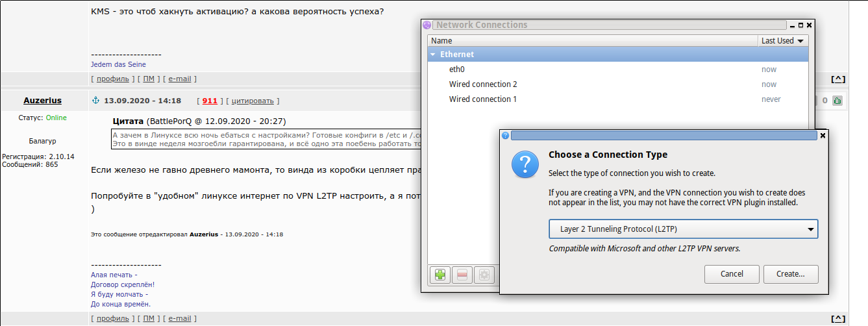
Task: Open Auzerius user profile link
Action: coord(42,101)
